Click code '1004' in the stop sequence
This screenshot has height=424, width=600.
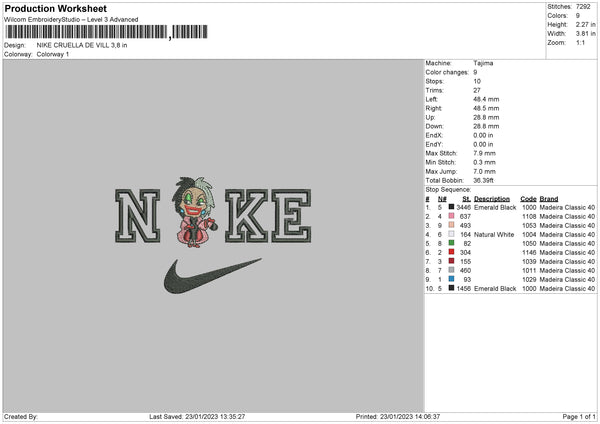click(x=529, y=235)
